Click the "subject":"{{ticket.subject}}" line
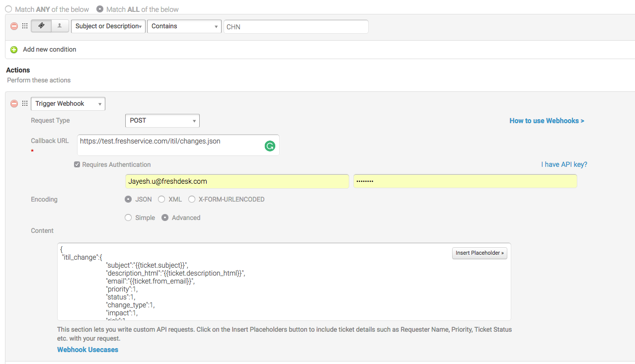 click(147, 265)
